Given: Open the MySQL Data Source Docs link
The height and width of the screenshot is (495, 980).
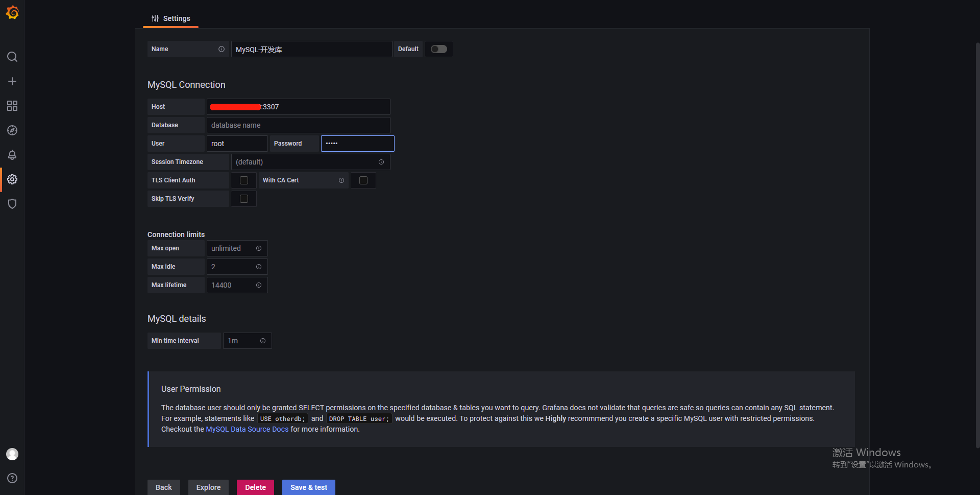Looking at the screenshot, I should tap(247, 429).
